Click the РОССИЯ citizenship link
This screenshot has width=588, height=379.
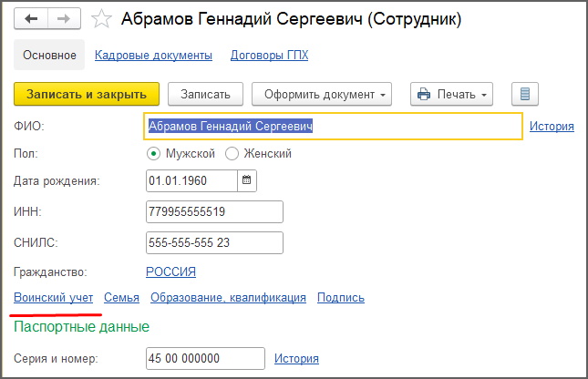point(170,271)
